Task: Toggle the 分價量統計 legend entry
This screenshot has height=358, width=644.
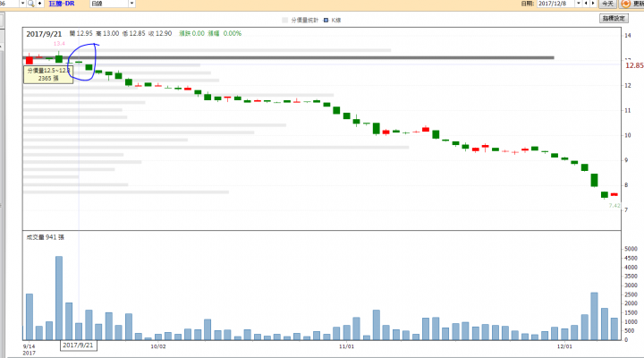Action: point(301,21)
